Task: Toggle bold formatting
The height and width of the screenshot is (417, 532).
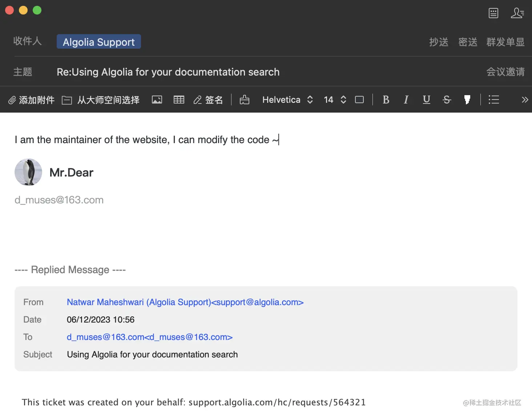Action: tap(386, 100)
